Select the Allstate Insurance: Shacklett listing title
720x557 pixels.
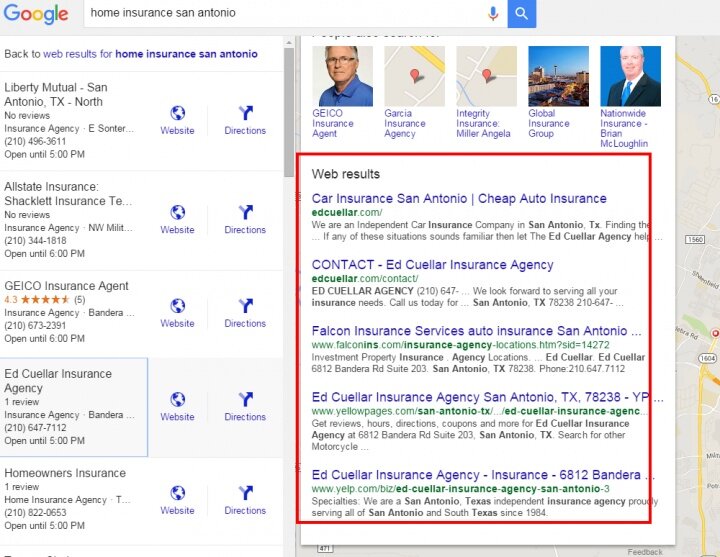tap(68, 193)
